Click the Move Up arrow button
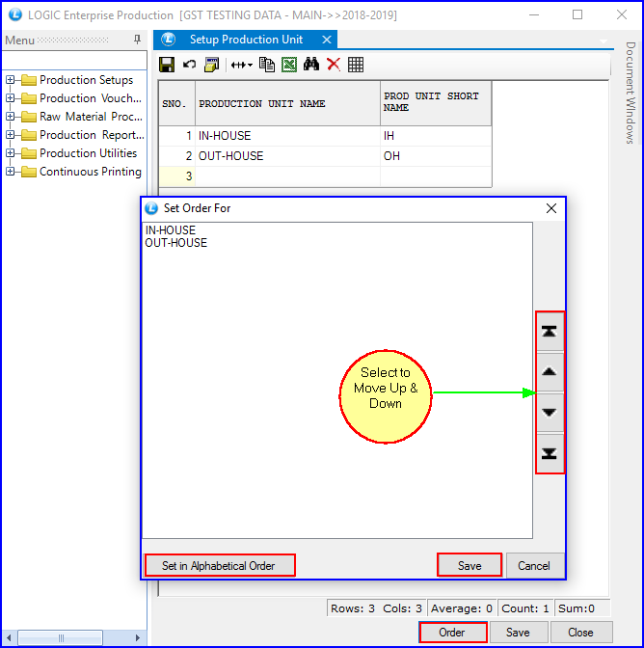644x648 pixels. (549, 372)
